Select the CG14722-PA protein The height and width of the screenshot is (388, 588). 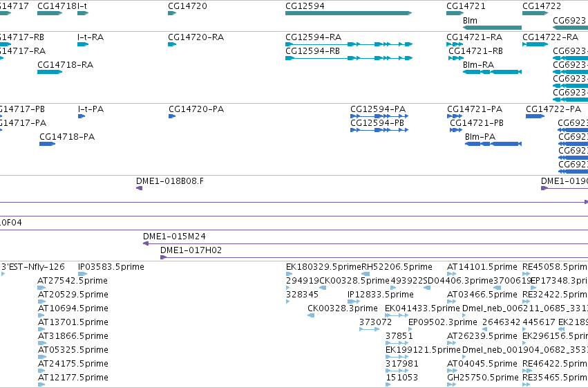coord(535,116)
